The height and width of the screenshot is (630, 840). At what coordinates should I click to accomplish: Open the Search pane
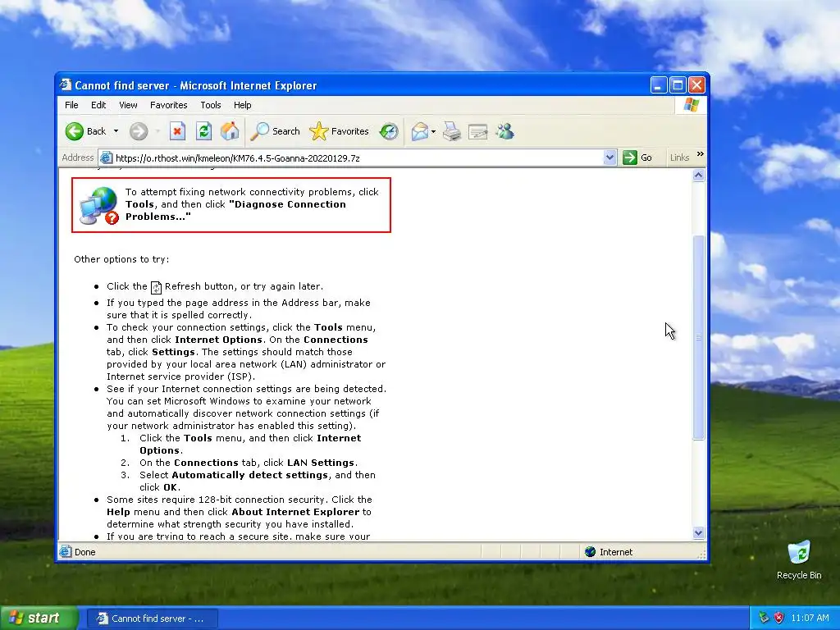pyautogui.click(x=276, y=131)
